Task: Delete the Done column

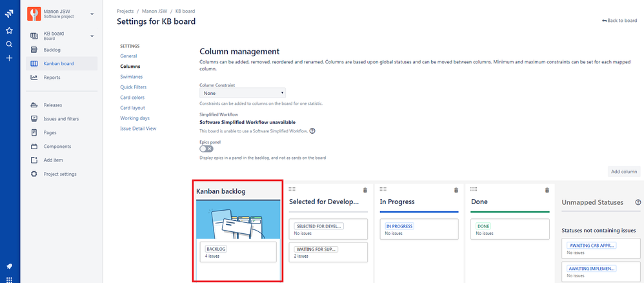Action: (x=547, y=190)
